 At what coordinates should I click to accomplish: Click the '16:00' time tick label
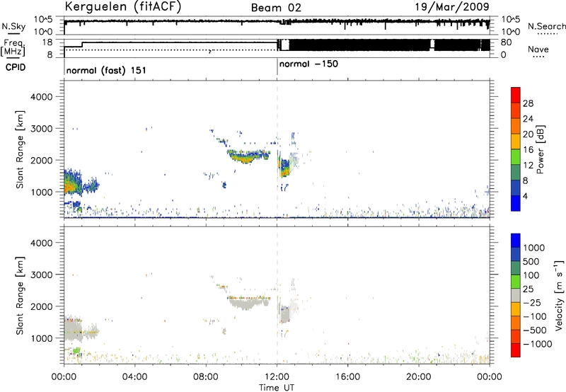347,377
